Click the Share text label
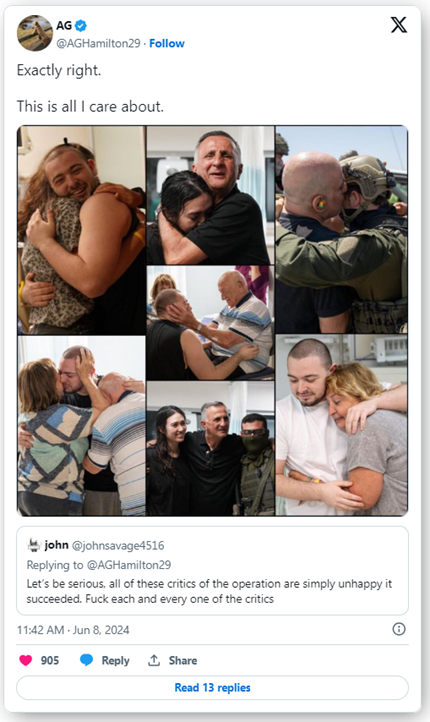The image size is (430, 722). click(183, 660)
